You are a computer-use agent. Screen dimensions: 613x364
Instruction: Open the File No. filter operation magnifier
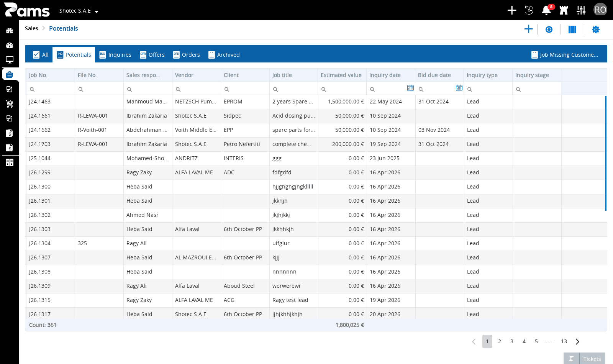pos(81,89)
